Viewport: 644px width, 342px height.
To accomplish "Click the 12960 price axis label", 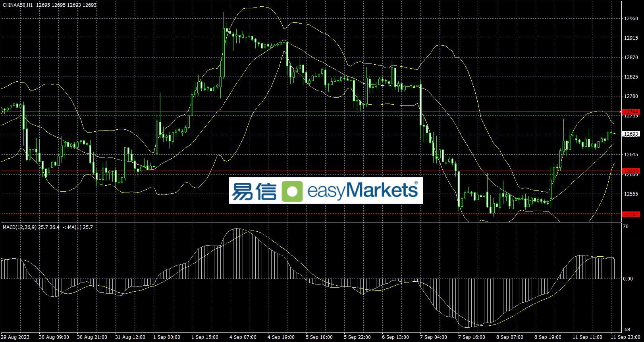I will [x=631, y=19].
